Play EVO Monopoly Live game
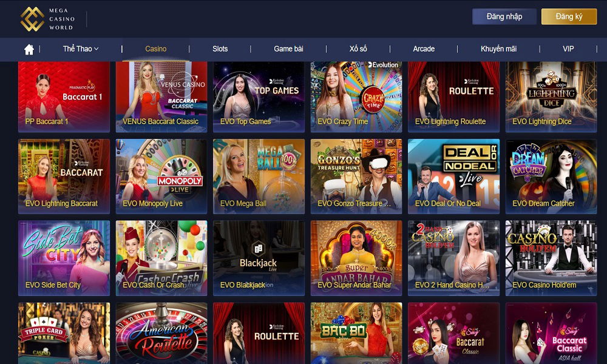The image size is (607, 364). coord(161,177)
